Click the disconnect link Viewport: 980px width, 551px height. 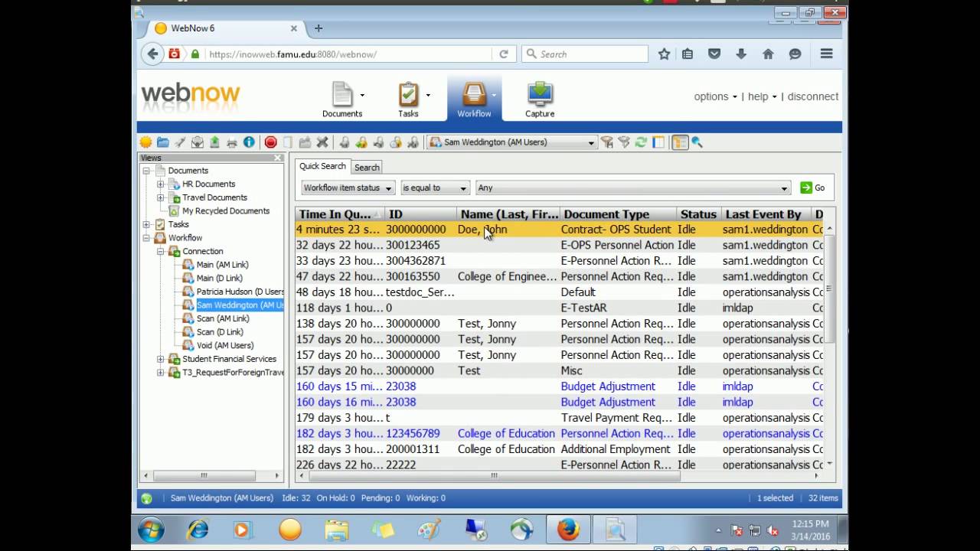click(x=813, y=96)
